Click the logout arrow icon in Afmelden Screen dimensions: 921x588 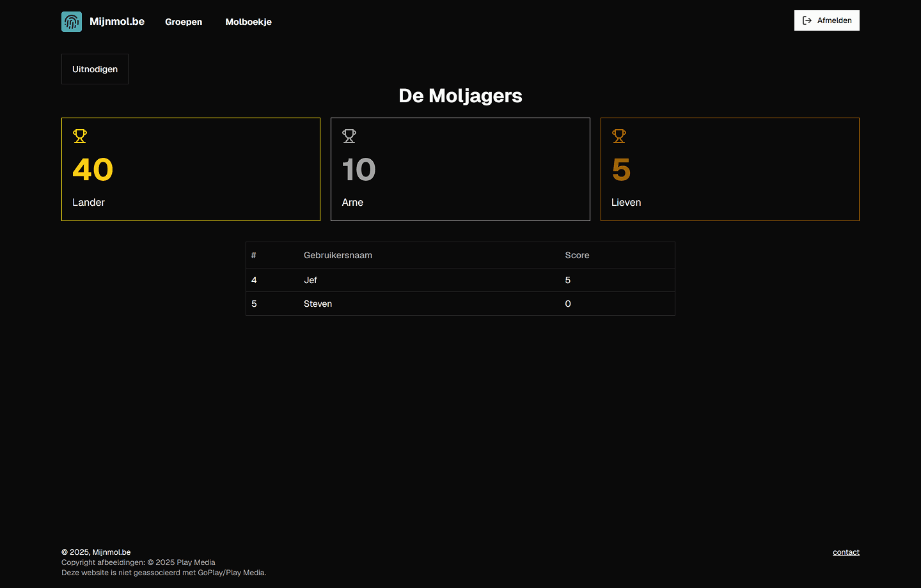click(807, 20)
